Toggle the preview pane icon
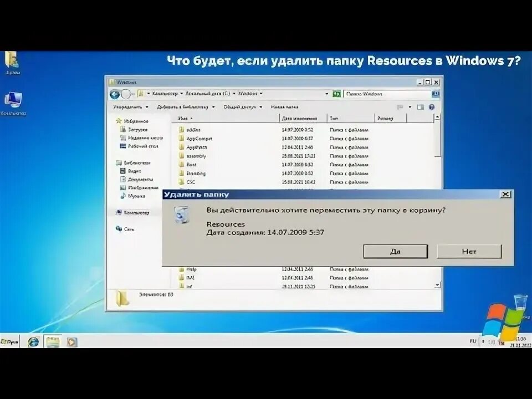 pyautogui.click(x=421, y=107)
